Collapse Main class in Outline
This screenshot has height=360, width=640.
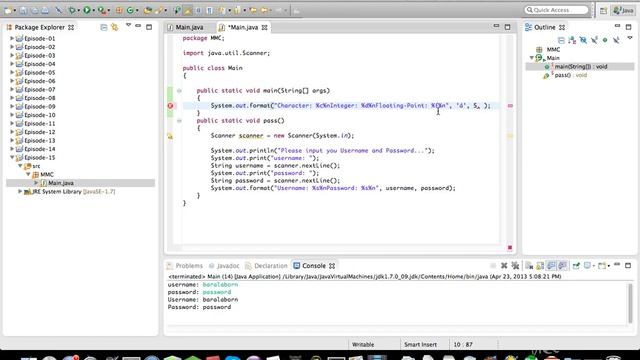(x=531, y=58)
